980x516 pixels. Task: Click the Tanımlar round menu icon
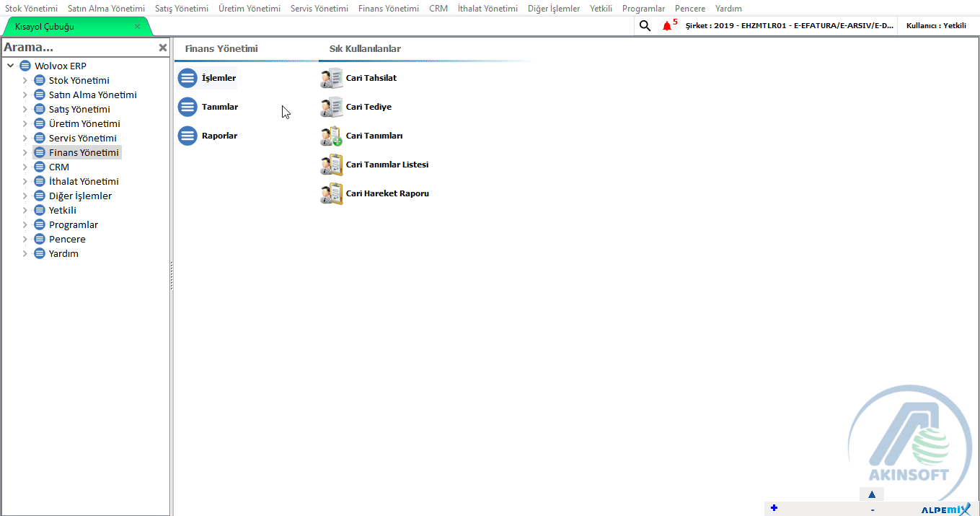point(187,107)
